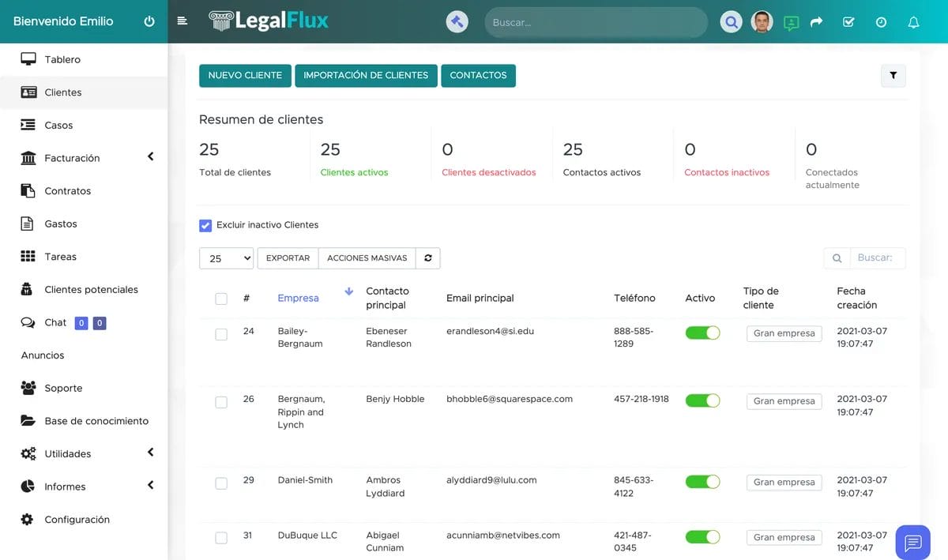Go to Clientes potenciales menu item
This screenshot has height=560, width=948.
(91, 289)
